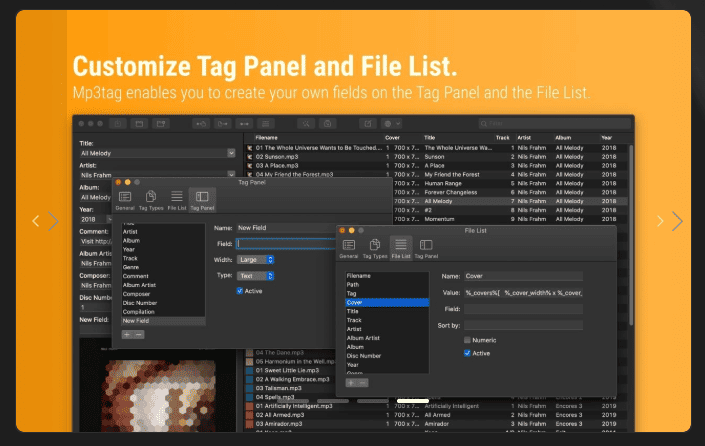This screenshot has width=705, height=446.
Task: Select Composer in Tag Panel field list
Action: click(x=163, y=294)
